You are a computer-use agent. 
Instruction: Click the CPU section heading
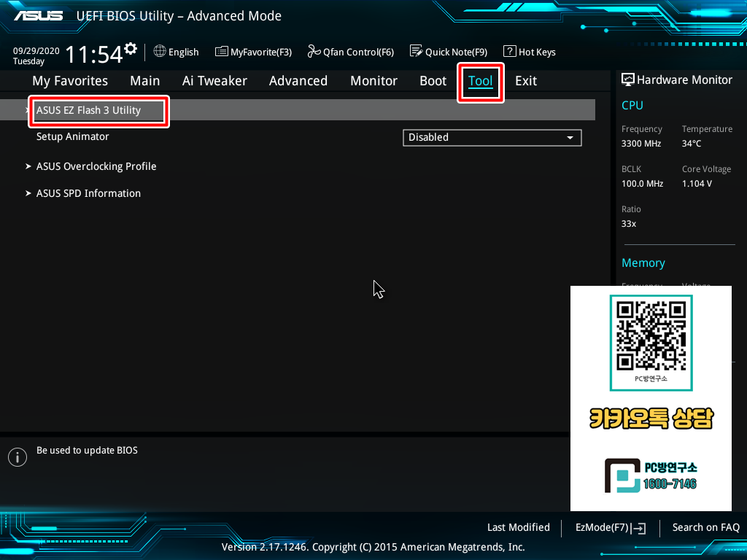point(632,105)
